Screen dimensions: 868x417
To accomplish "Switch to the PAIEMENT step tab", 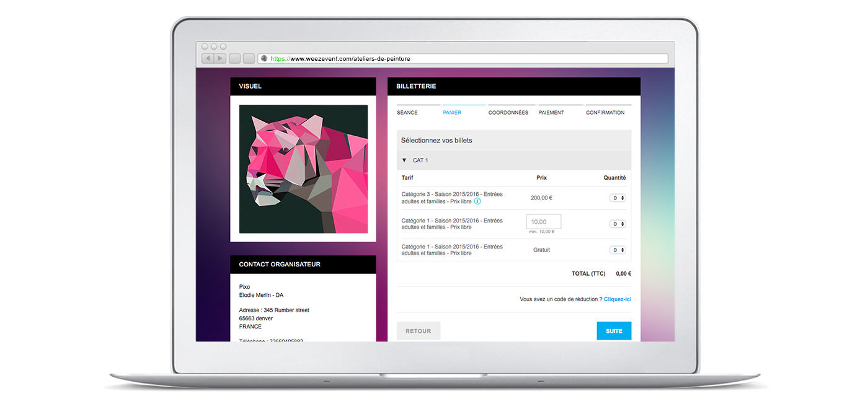I will click(x=551, y=113).
